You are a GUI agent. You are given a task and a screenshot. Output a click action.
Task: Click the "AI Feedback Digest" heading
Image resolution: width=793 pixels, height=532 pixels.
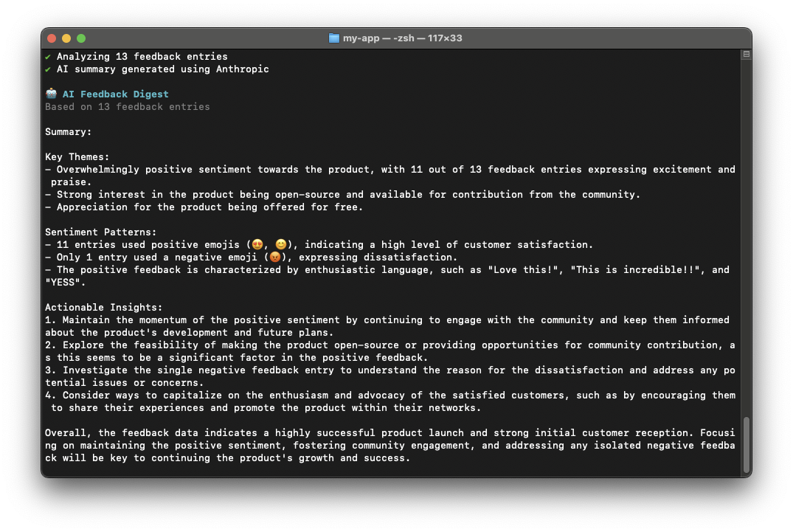[x=116, y=94]
